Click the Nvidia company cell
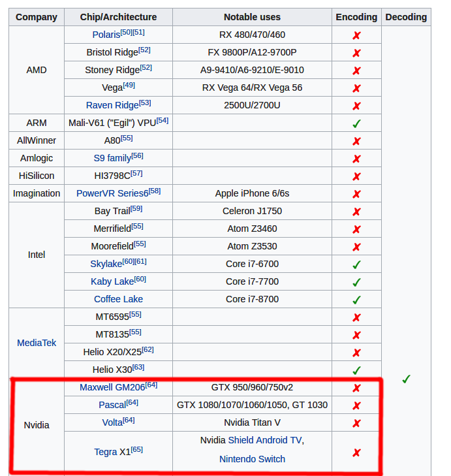 point(37,425)
